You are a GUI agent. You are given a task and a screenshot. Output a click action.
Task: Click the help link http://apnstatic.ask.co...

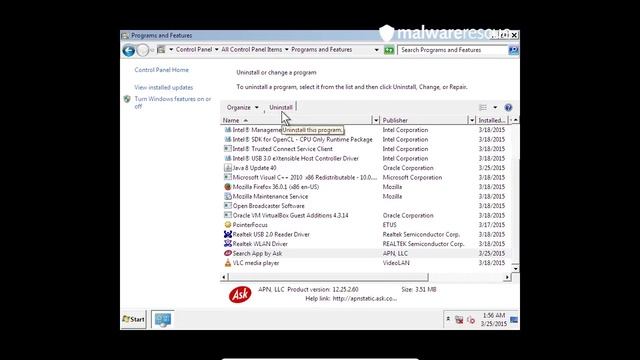[x=364, y=299]
